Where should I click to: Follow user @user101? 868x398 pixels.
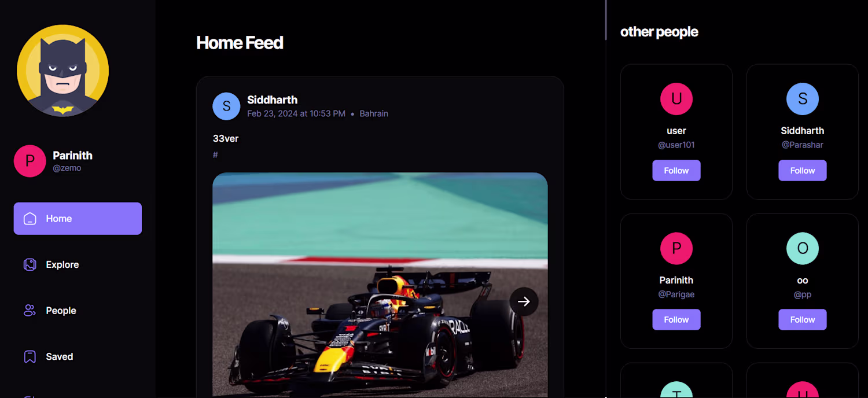676,171
